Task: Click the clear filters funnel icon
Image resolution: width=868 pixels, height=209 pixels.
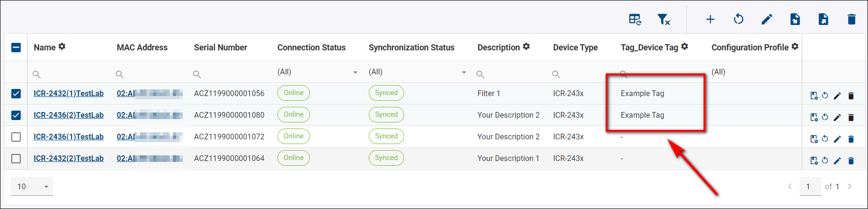Action: (x=663, y=19)
